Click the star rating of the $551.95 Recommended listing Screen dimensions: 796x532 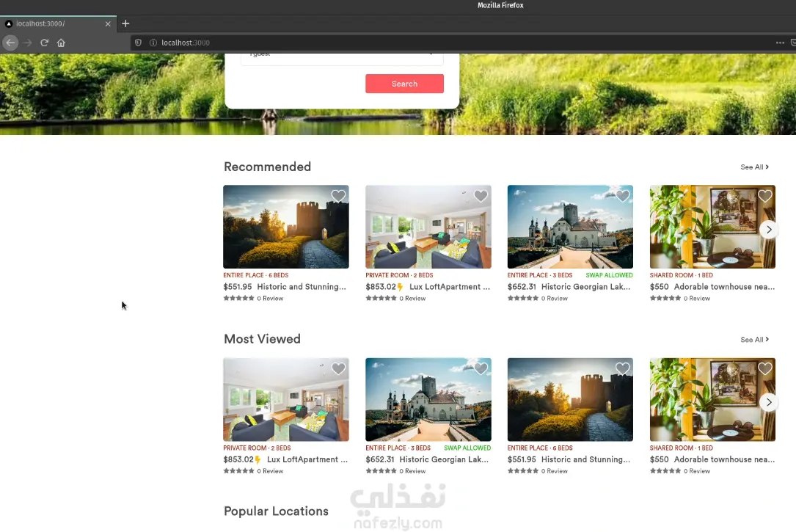pyautogui.click(x=238, y=299)
